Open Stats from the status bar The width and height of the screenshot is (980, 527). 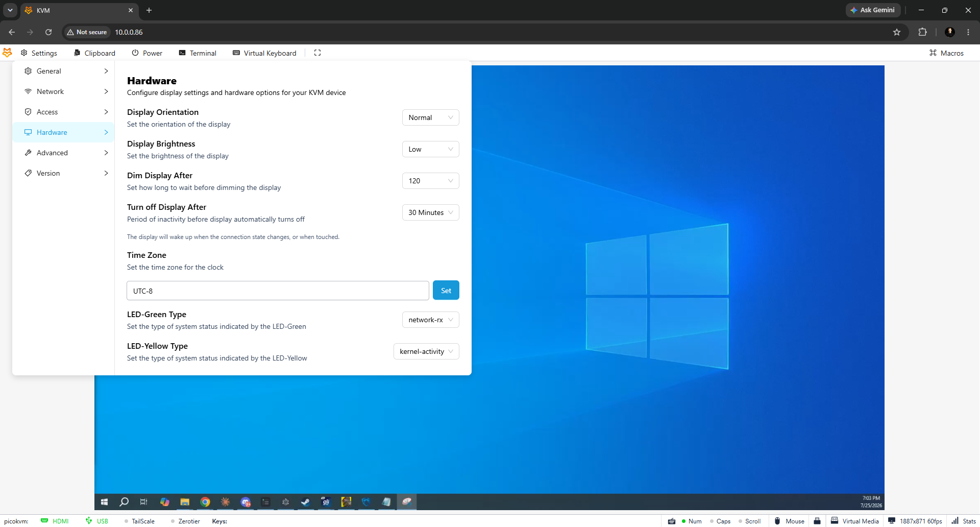[964, 521]
